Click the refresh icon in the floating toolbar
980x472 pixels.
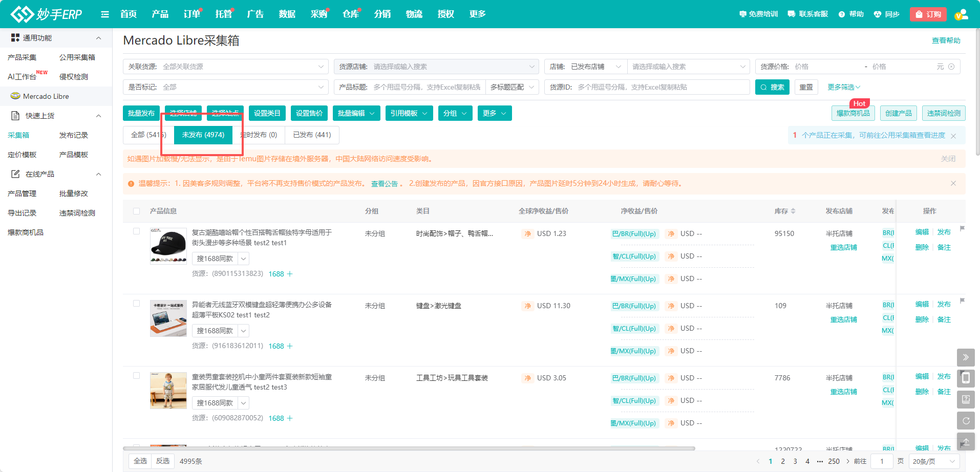click(x=966, y=421)
